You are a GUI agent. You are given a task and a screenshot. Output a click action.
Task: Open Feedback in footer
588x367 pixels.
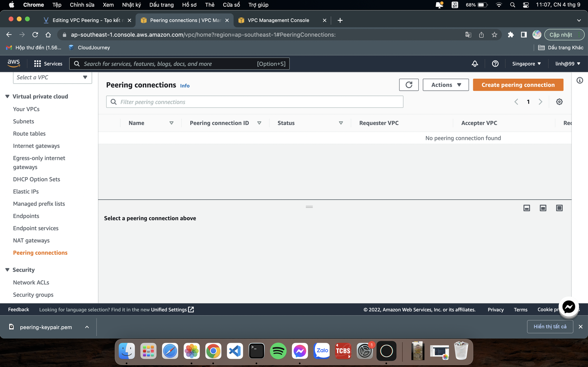(x=19, y=310)
